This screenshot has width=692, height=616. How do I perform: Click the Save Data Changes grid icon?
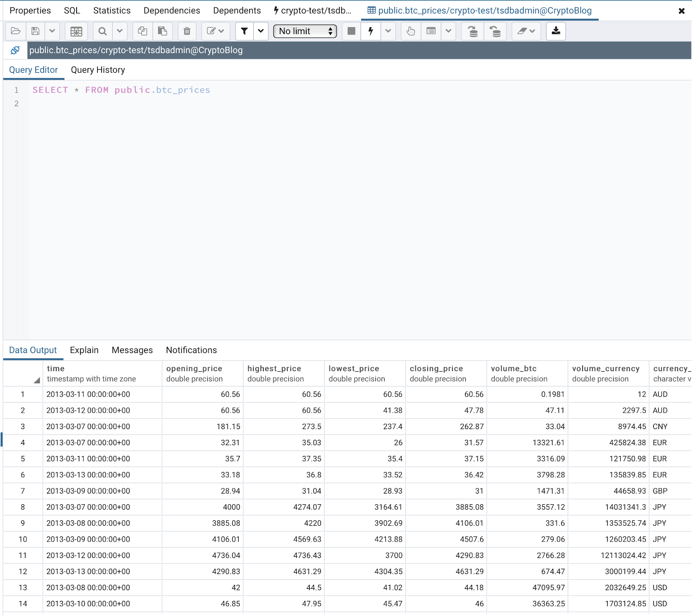point(76,31)
